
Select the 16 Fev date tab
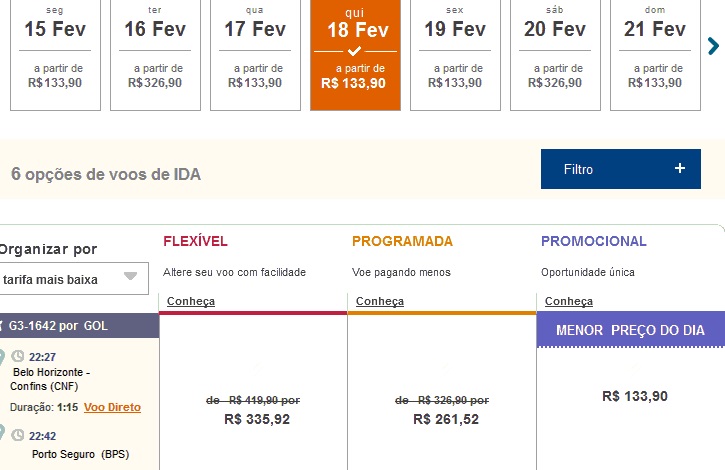coord(155,54)
